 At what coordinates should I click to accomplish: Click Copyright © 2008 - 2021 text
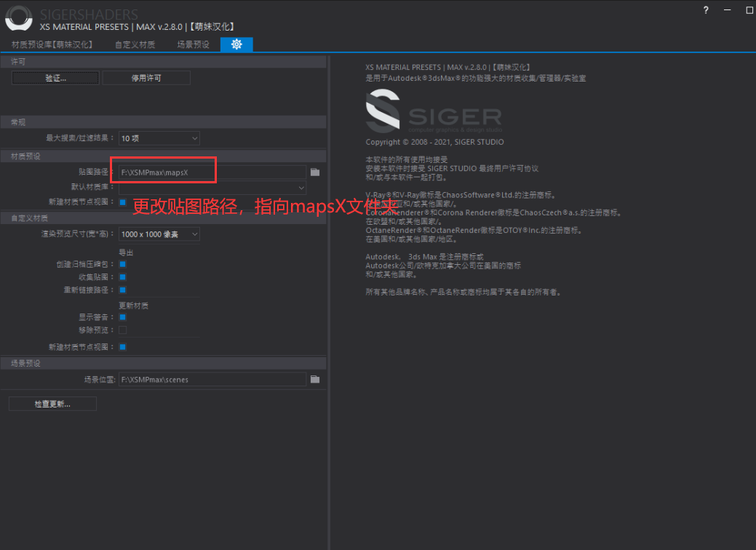434,142
